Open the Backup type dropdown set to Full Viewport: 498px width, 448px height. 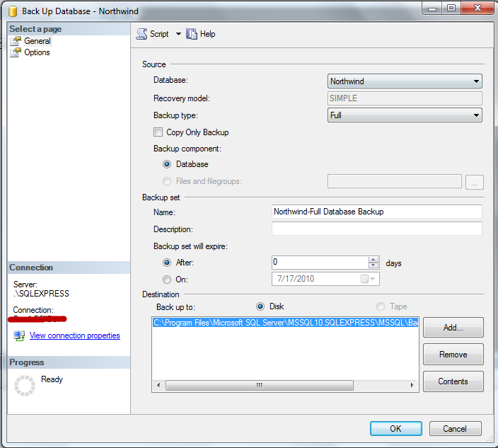coord(405,115)
